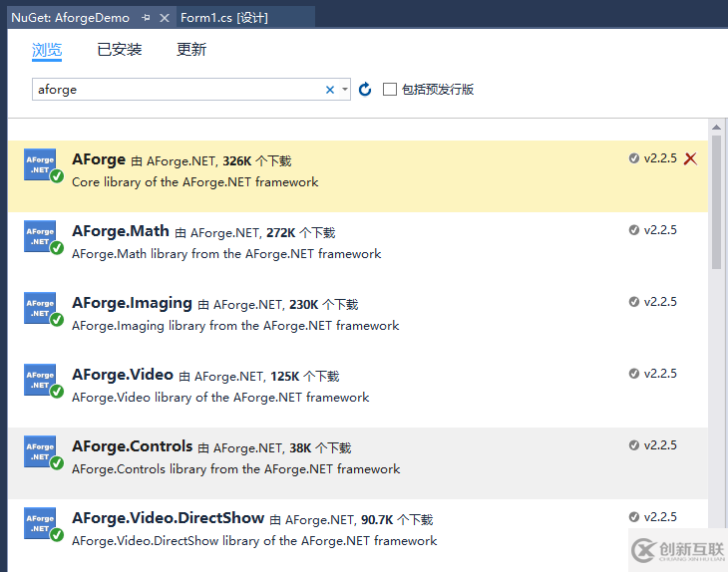Click v2.2.5 in the AForge.Video.DirectShow row
The width and height of the screenshot is (728, 572).
click(660, 517)
